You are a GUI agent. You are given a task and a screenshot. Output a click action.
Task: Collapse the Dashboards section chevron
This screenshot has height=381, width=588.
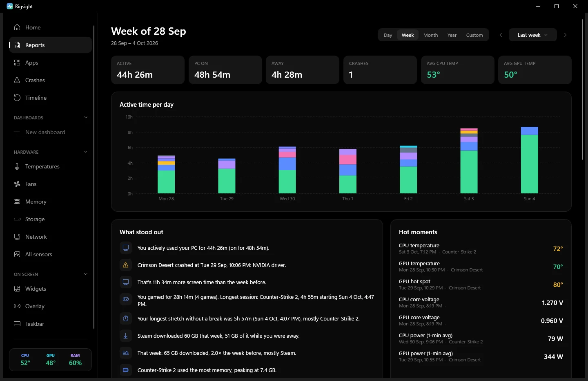86,117
